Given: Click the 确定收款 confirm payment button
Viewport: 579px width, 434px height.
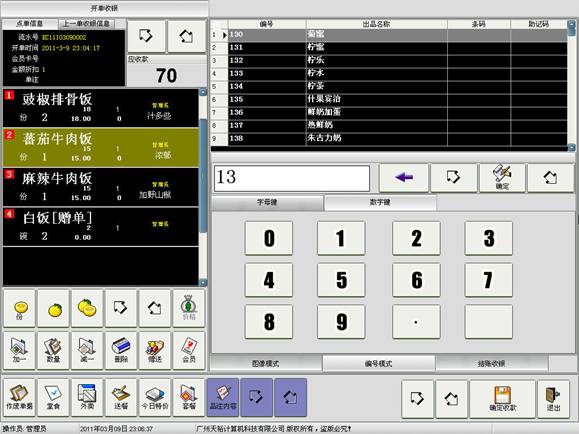Looking at the screenshot, I should (503, 399).
